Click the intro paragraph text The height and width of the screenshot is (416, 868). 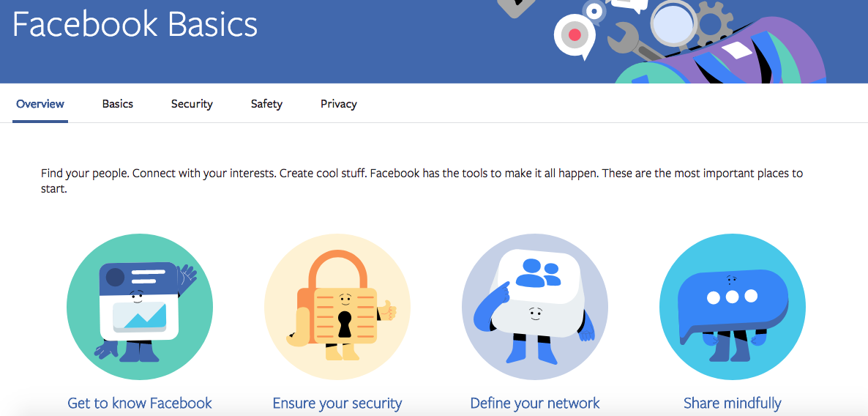[x=422, y=181]
